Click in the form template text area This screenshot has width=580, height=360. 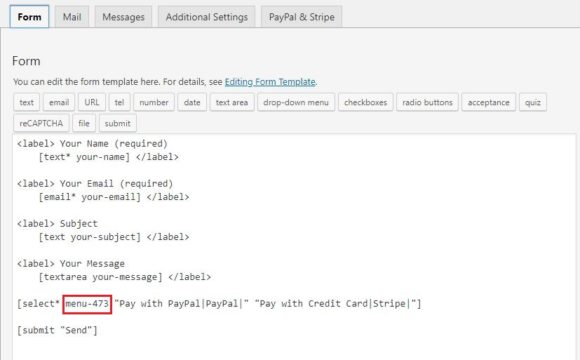[294, 247]
